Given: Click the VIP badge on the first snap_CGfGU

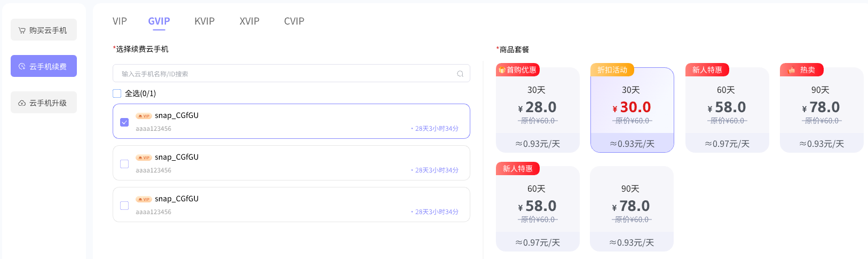Looking at the screenshot, I should [x=144, y=116].
